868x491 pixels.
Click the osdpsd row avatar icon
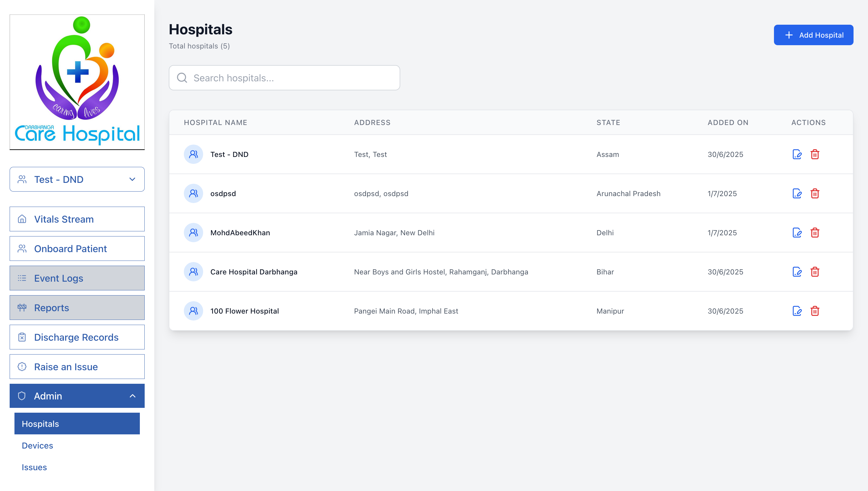[193, 193]
